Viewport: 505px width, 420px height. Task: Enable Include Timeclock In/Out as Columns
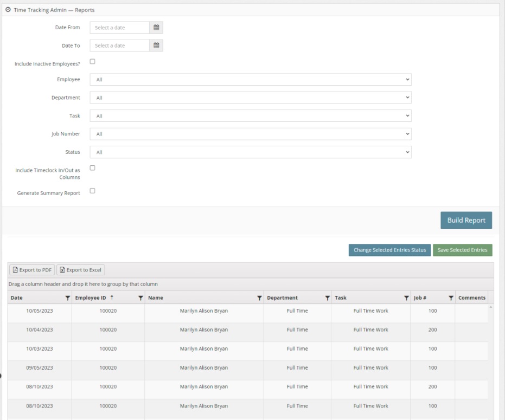92,168
